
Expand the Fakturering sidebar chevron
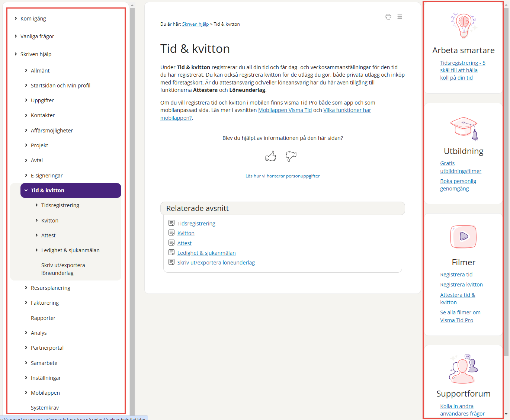coord(26,303)
